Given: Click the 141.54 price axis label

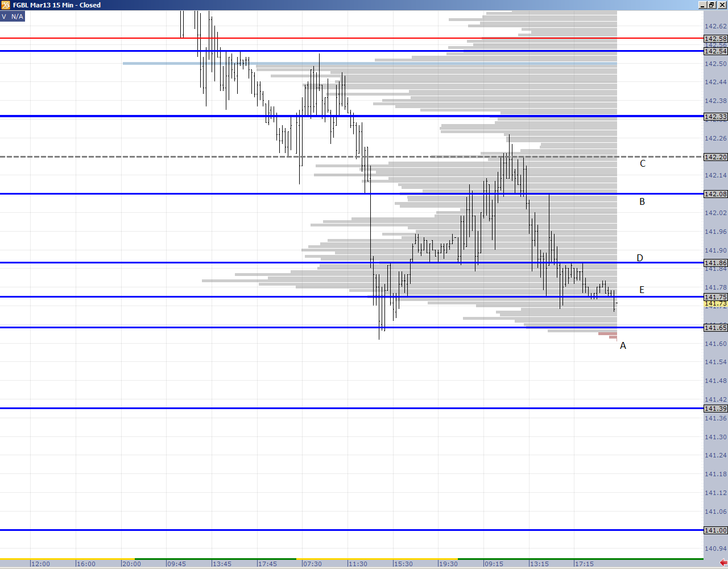Looking at the screenshot, I should pos(715,362).
